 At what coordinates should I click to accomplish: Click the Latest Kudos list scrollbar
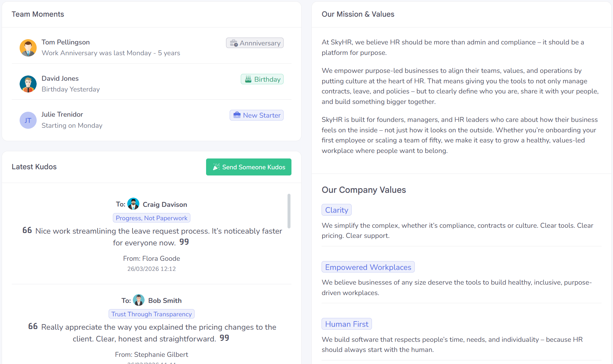289,211
